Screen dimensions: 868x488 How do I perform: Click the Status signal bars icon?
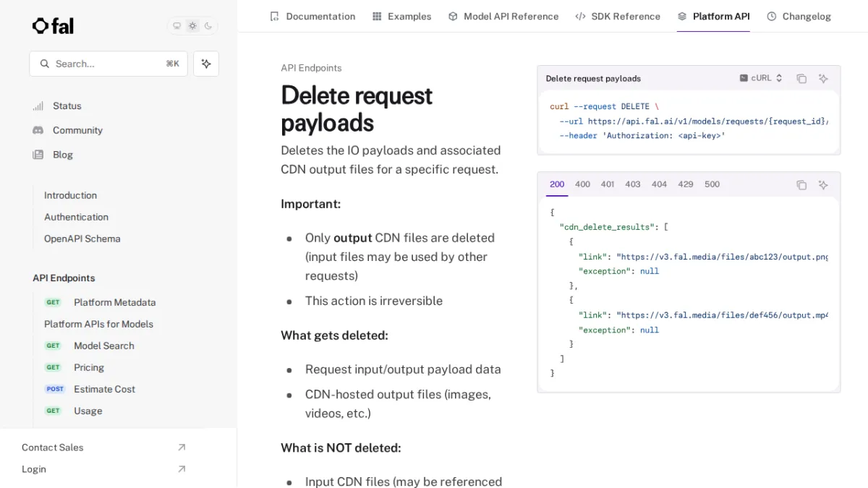(x=38, y=106)
